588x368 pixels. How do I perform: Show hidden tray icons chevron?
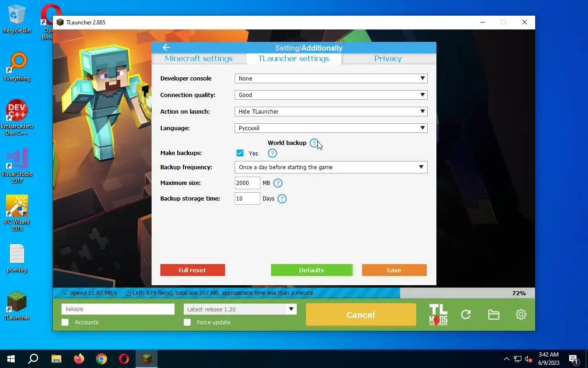(507, 359)
